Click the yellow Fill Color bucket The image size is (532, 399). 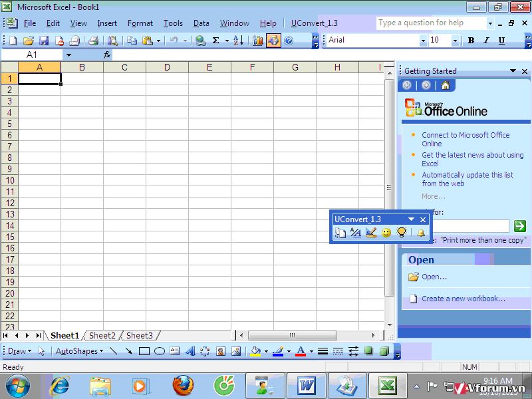tap(255, 351)
